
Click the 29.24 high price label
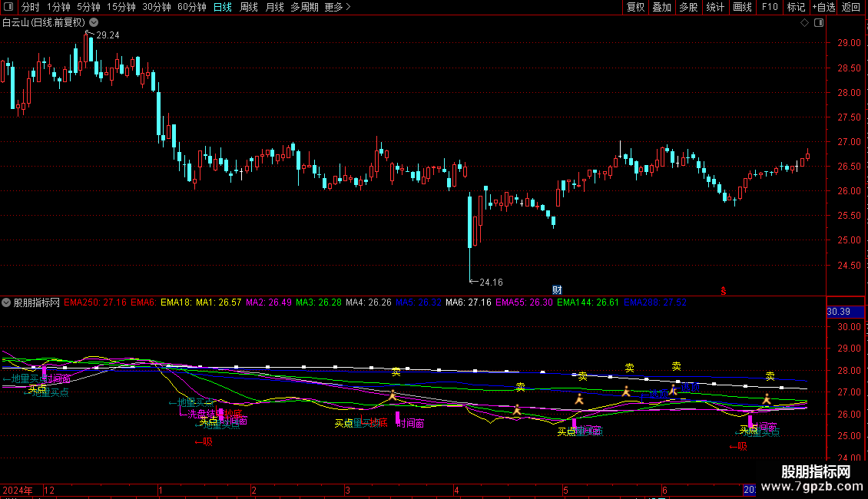click(x=108, y=35)
